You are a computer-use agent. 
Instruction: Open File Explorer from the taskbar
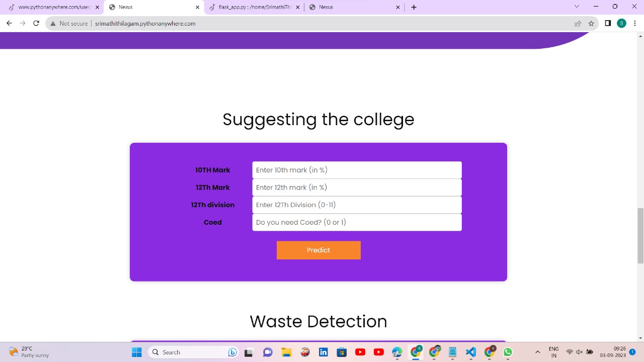pyautogui.click(x=286, y=352)
